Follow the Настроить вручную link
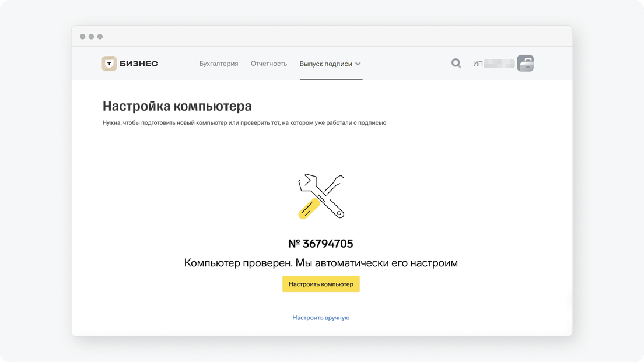Image resolution: width=644 pixels, height=362 pixels. coord(321,318)
